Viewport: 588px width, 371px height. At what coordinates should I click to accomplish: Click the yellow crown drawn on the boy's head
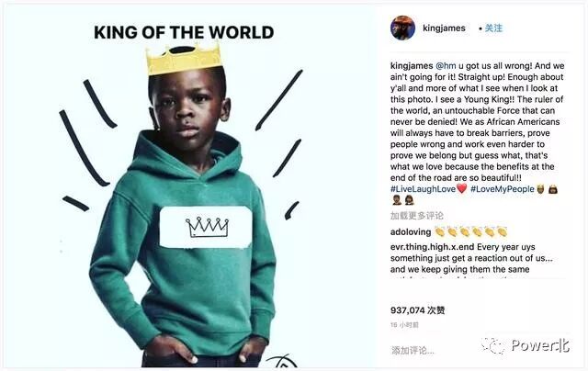pyautogui.click(x=184, y=58)
